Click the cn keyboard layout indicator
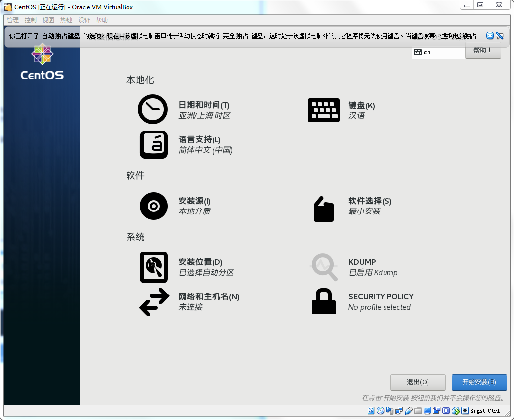The height and width of the screenshot is (420, 514). click(x=438, y=52)
